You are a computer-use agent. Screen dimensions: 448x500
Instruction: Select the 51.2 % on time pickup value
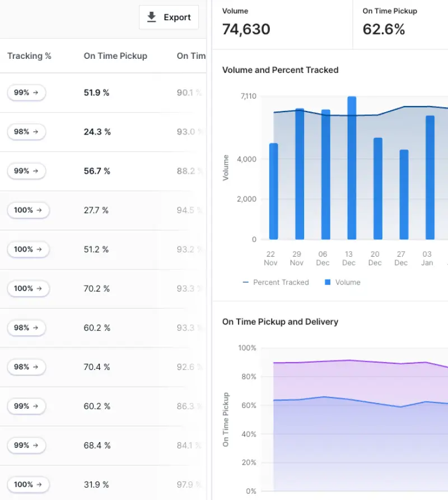click(96, 249)
